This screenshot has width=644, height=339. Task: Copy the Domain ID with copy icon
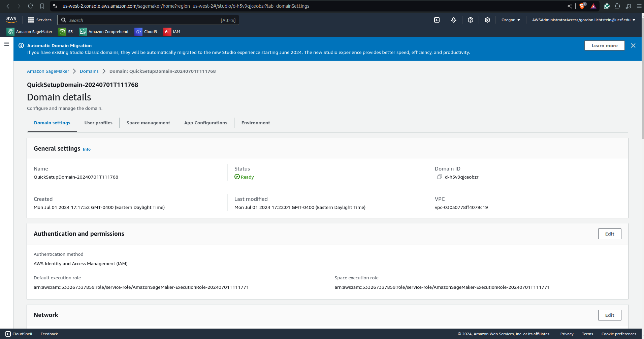point(440,177)
